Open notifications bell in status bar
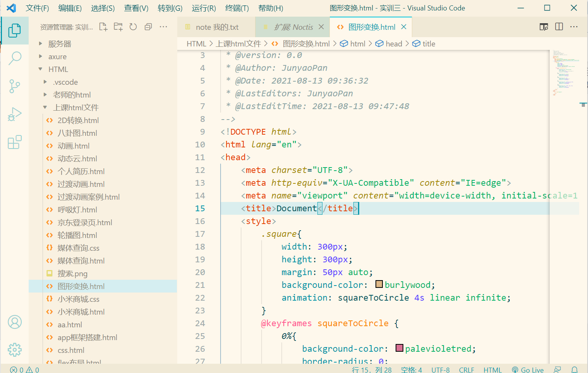Viewport: 588px width, 373px height. [575, 370]
